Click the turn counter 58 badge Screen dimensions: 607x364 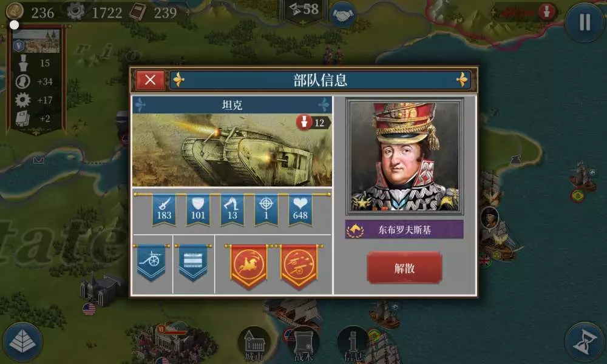point(304,10)
